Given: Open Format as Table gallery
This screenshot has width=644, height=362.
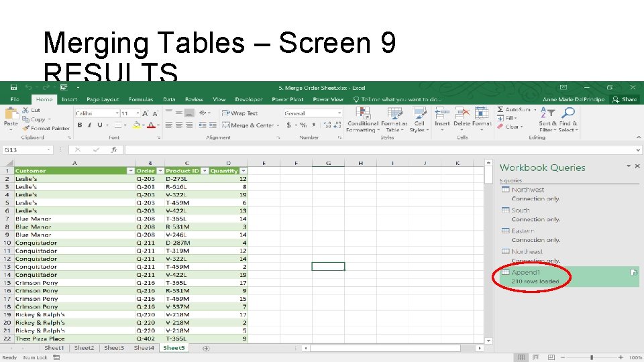Looking at the screenshot, I should click(x=394, y=119).
